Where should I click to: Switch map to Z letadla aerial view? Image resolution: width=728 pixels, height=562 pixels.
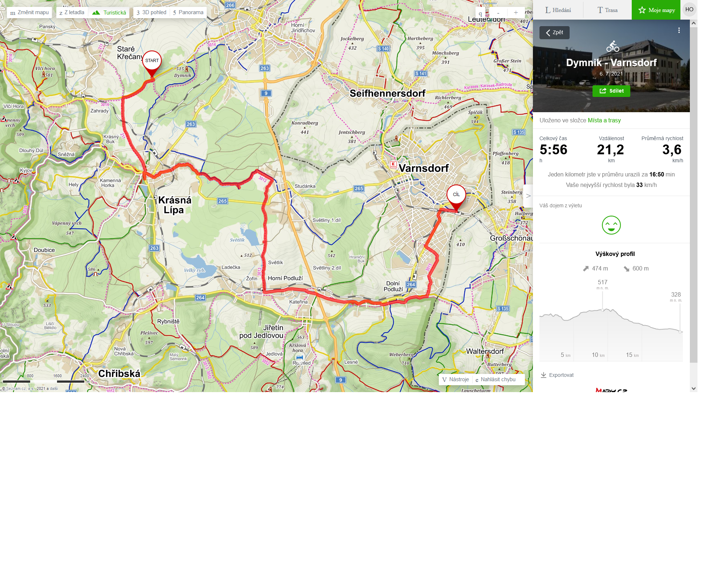point(72,12)
